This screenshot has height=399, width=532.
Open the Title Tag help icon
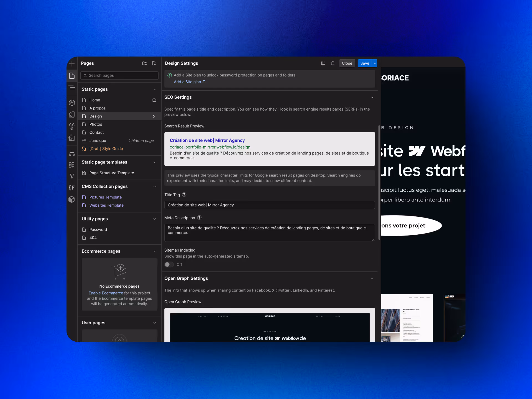[x=184, y=195]
